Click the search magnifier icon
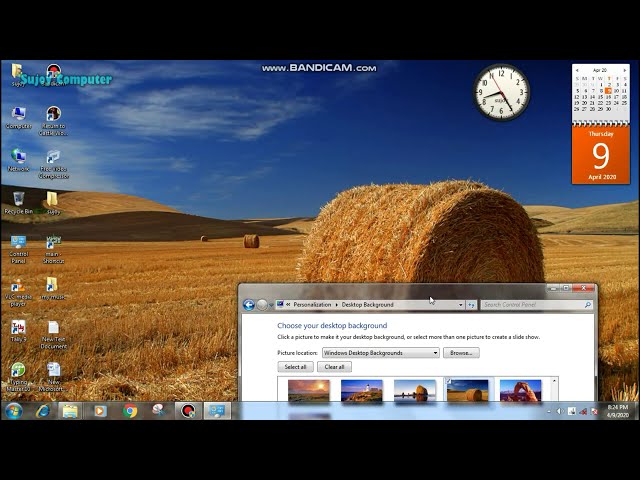This screenshot has width=640, height=480. pos(588,304)
